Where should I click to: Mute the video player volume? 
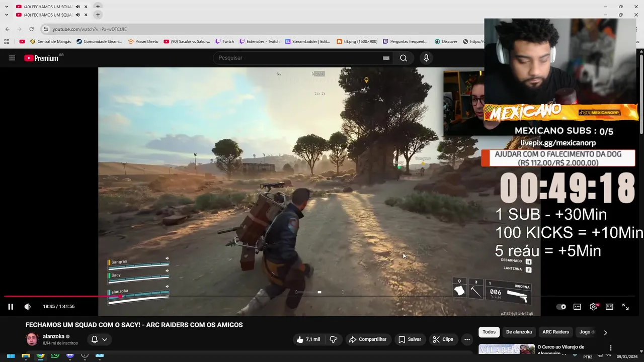(28, 307)
